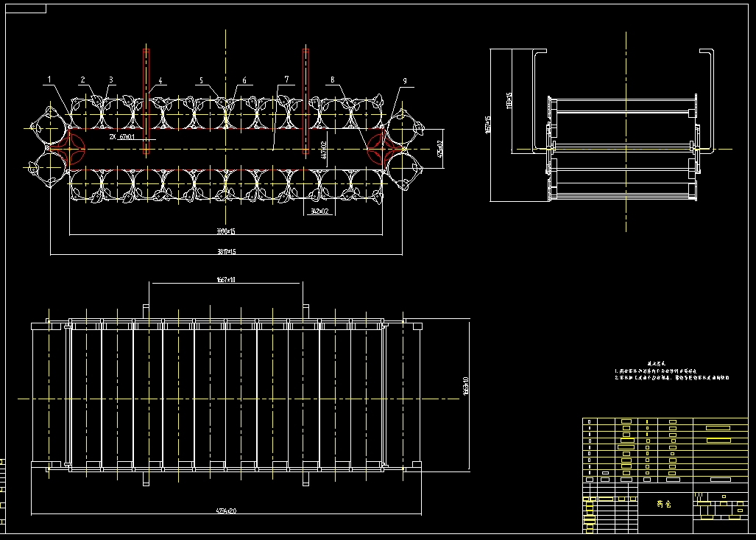Click the outer vertical dimension of side view
The image size is (756, 540).
pos(488,125)
